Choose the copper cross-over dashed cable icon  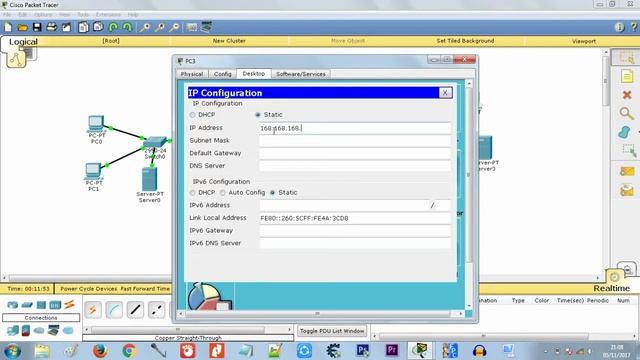coord(157,310)
